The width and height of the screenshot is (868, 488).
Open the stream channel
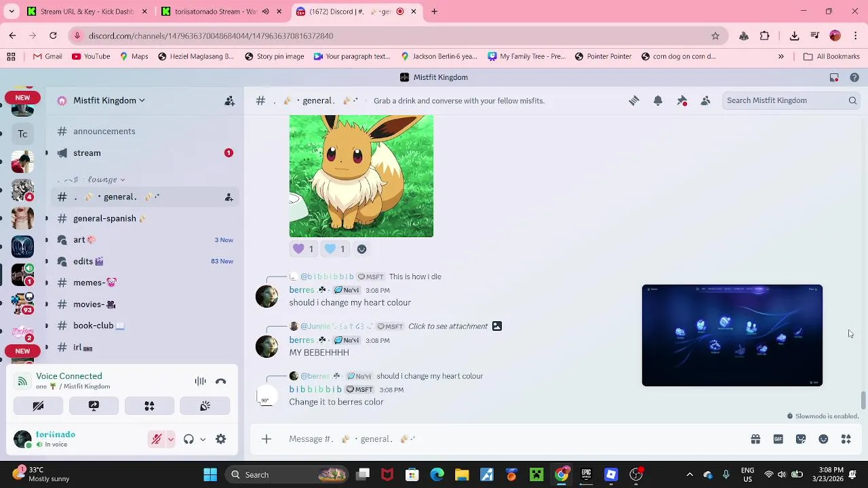(x=87, y=152)
